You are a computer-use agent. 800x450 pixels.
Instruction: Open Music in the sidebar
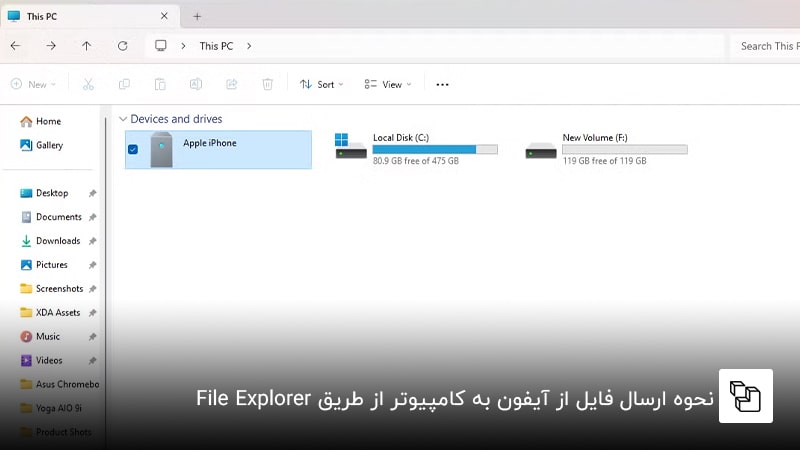[x=40, y=337]
